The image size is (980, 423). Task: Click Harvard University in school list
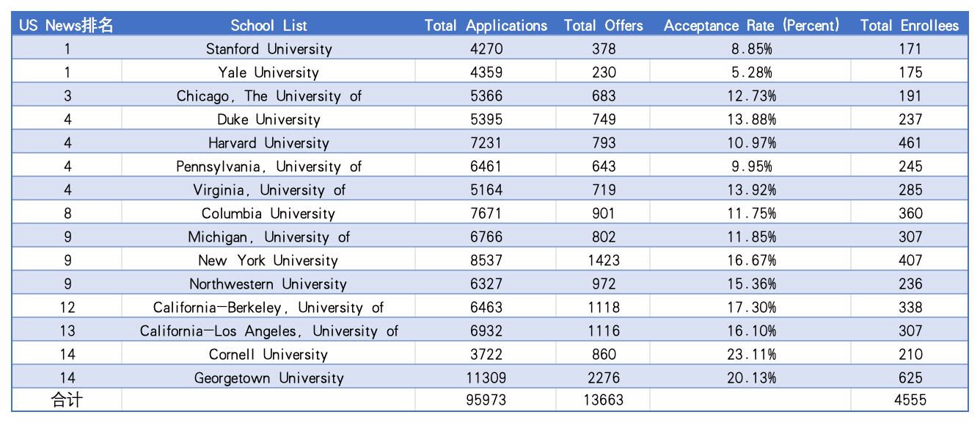[x=268, y=143]
